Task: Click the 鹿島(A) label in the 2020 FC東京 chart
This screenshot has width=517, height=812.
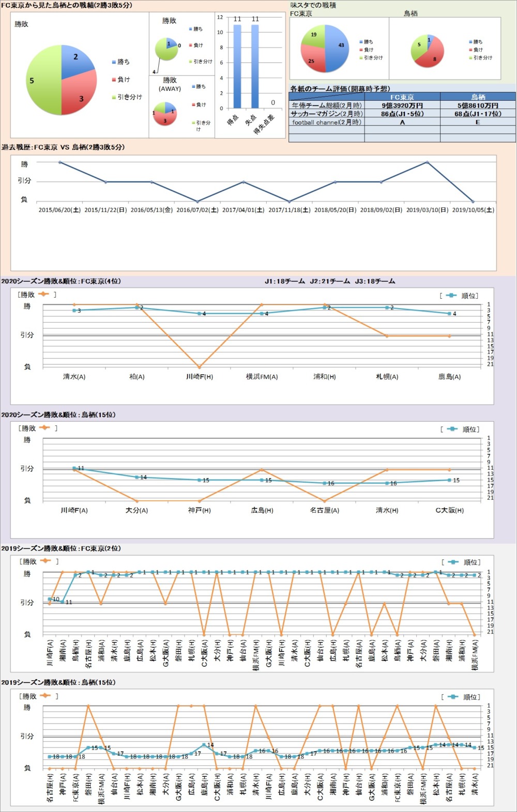Action: click(x=449, y=377)
